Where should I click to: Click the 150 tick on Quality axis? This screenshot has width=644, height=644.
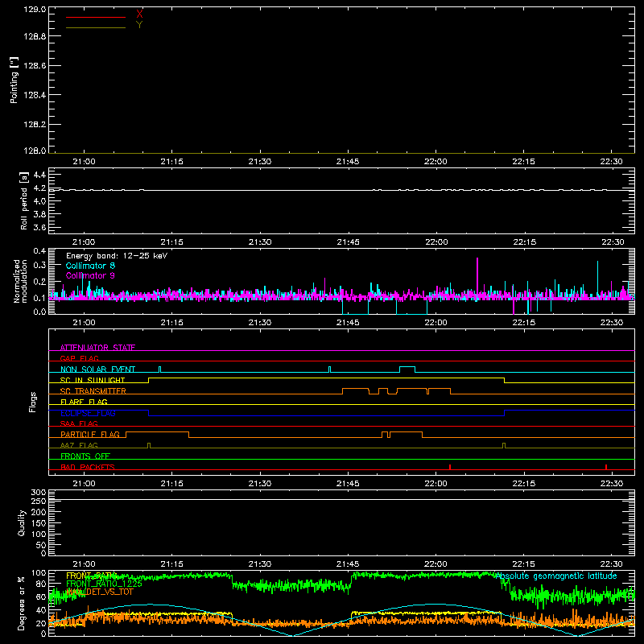point(38,523)
